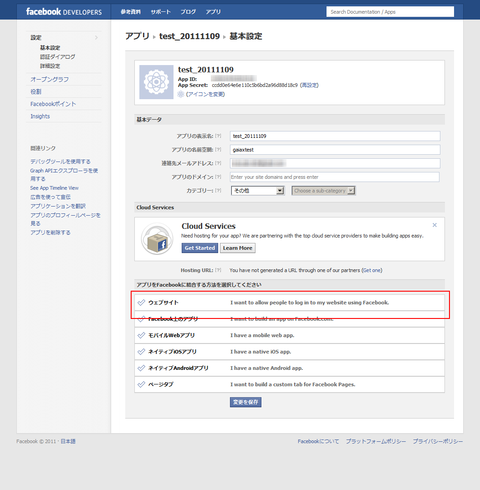480x490 pixels.
Task: Click the test_20111109 app icon thumbnail
Action: (156, 82)
